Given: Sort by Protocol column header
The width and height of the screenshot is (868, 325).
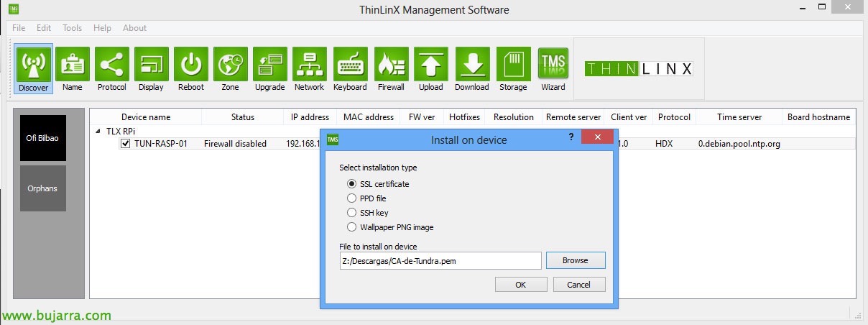Looking at the screenshot, I should point(674,117).
